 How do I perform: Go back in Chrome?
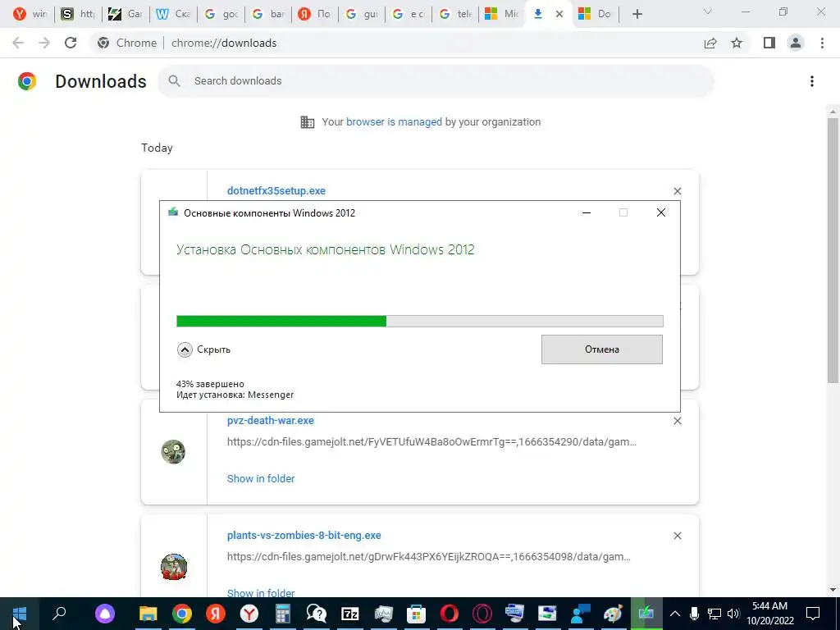18,43
